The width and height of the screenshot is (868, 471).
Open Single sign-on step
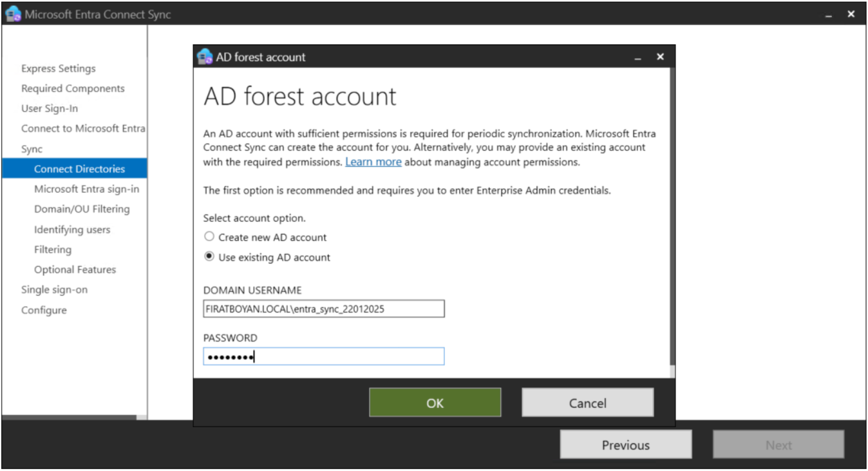point(54,289)
